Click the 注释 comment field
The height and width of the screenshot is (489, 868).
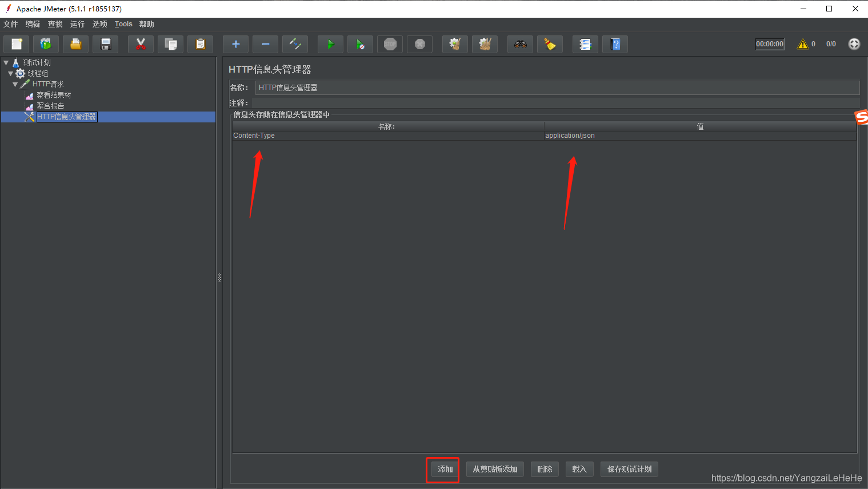click(x=555, y=103)
